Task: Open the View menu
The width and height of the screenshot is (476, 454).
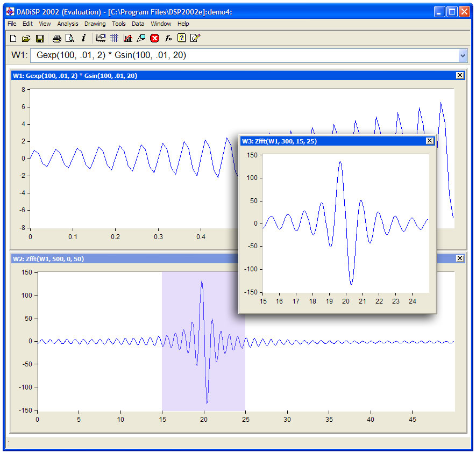Action: tap(45, 24)
